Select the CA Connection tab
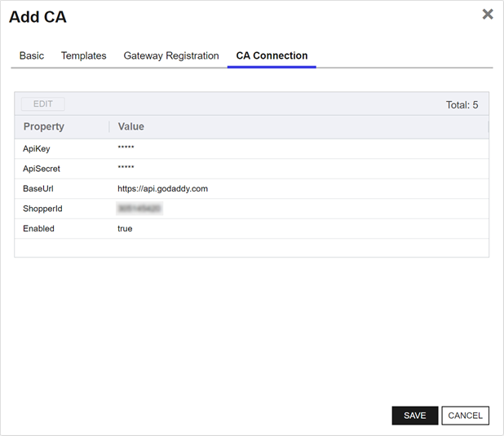The width and height of the screenshot is (504, 436). click(x=272, y=56)
